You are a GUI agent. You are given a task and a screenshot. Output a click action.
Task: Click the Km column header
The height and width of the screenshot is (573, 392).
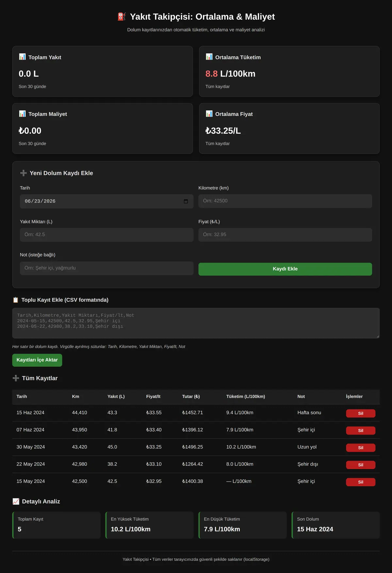point(75,396)
